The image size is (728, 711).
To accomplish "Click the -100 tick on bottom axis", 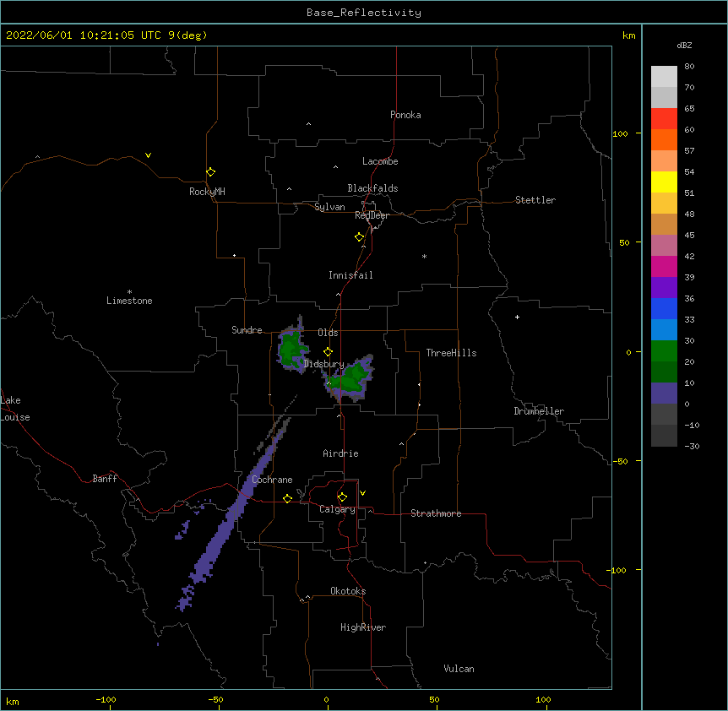I will pyautogui.click(x=106, y=700).
